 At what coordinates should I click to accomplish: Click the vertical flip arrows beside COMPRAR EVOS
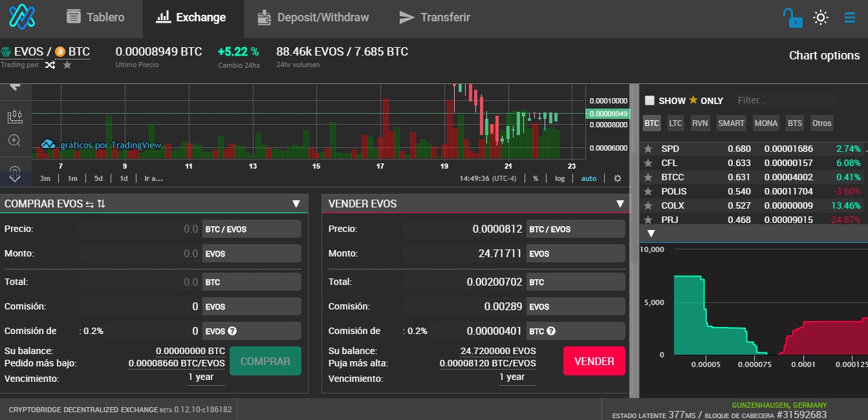pos(102,204)
